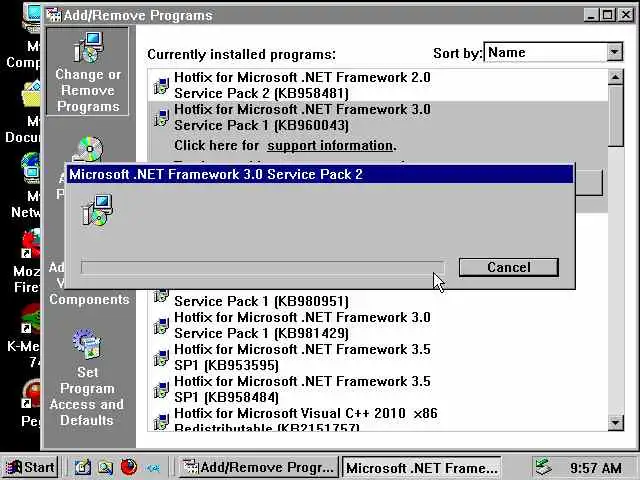Click the scroll up arrow of program list
640x480 pixels.
point(616,77)
